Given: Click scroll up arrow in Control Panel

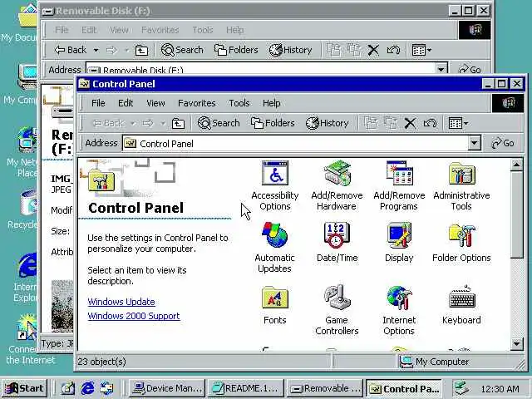Looking at the screenshot, I should 516,165.
